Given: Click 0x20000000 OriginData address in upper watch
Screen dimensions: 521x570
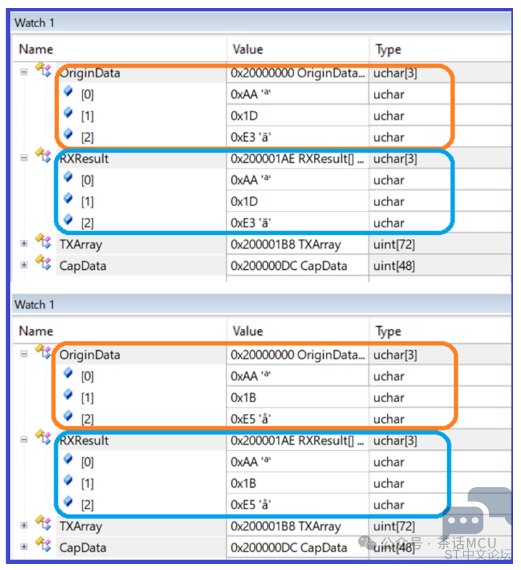Looking at the screenshot, I should (297, 73).
